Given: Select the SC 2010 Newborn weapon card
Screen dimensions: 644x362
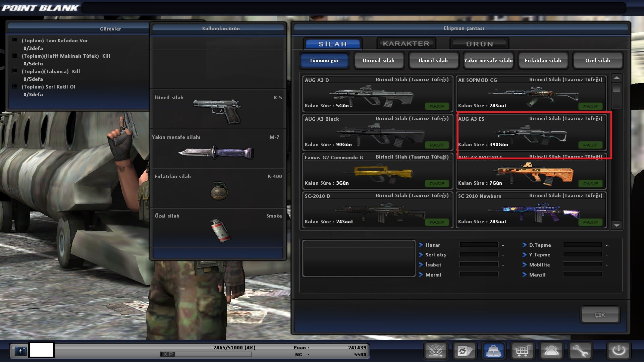Looking at the screenshot, I should [x=531, y=209].
